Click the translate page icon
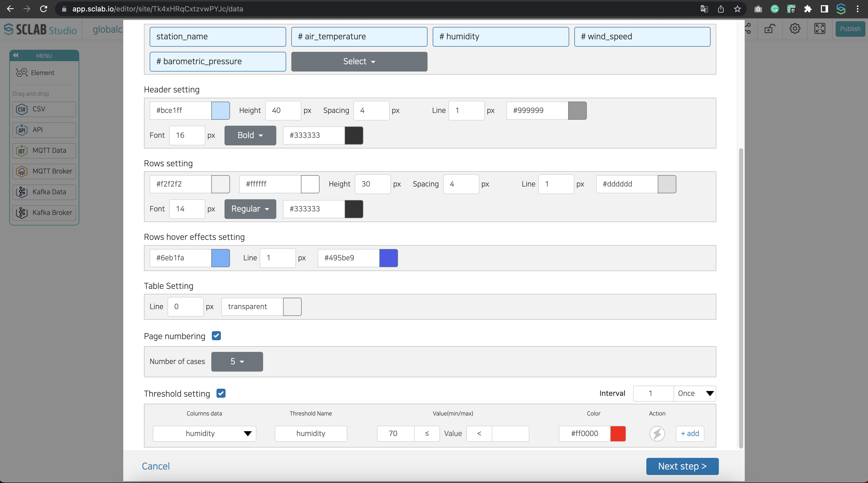 pos(704,9)
